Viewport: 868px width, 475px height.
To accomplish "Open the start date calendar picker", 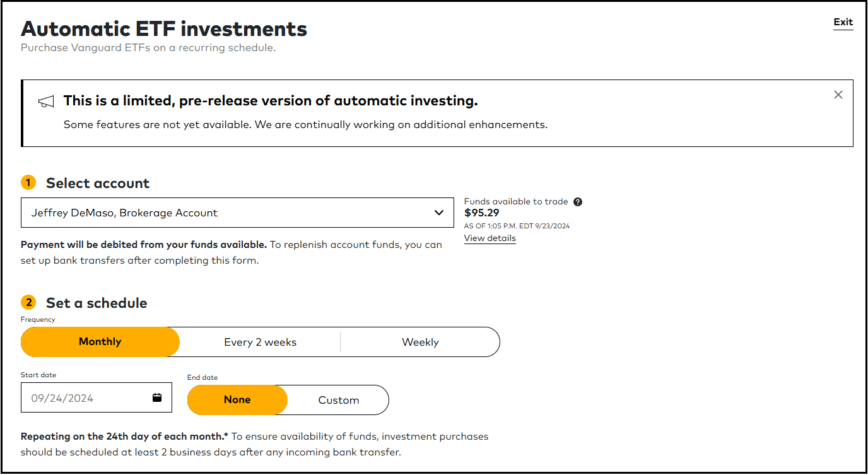I will 157,398.
